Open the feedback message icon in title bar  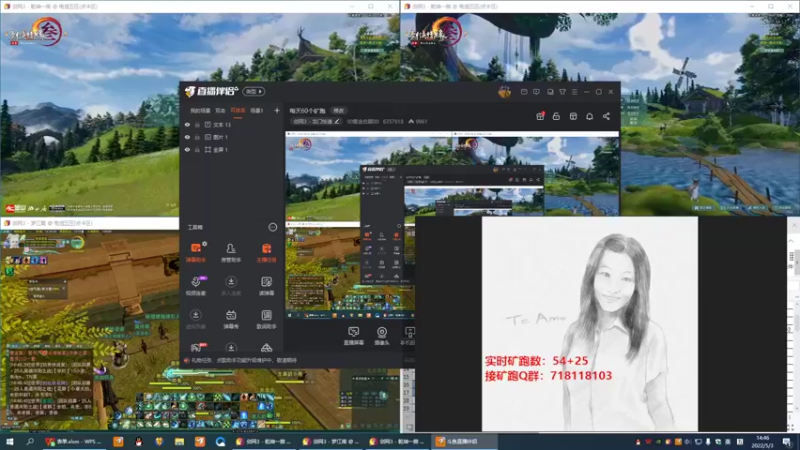click(536, 92)
